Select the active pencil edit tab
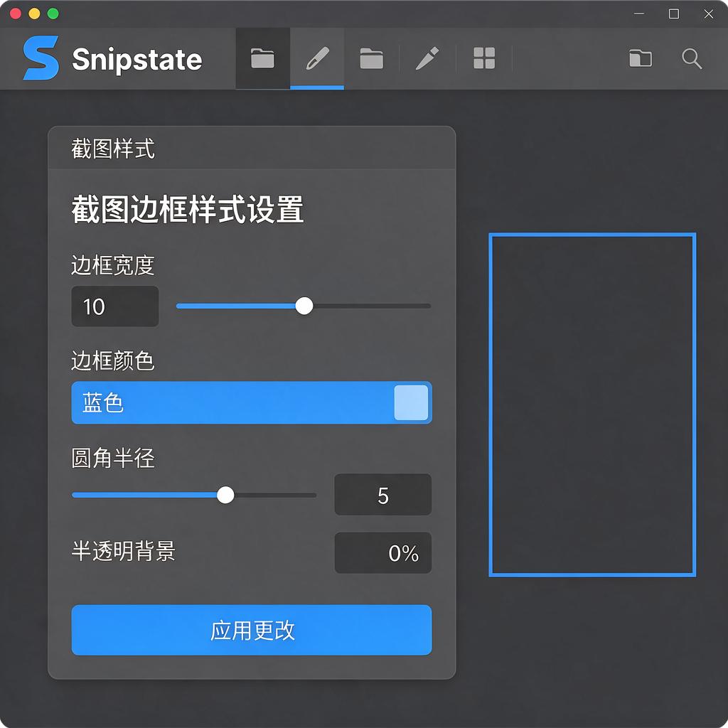728x728 pixels. click(317, 58)
